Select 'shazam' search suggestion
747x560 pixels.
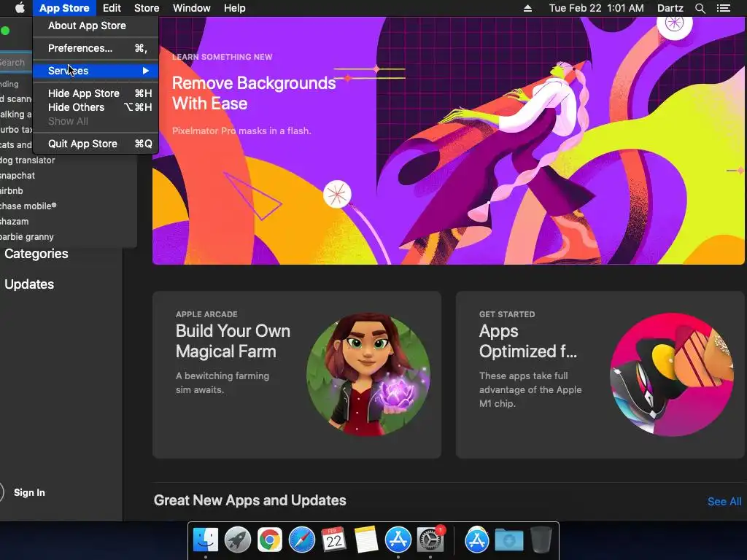click(15, 222)
